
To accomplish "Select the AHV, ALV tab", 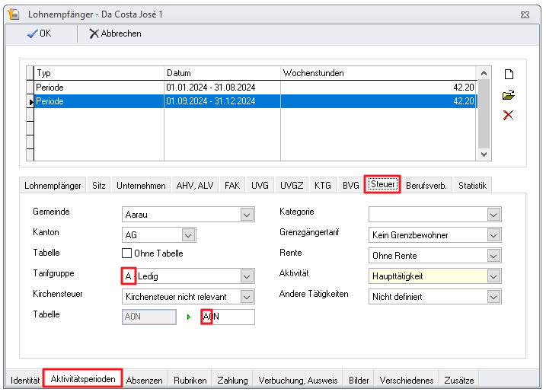I will click(195, 185).
